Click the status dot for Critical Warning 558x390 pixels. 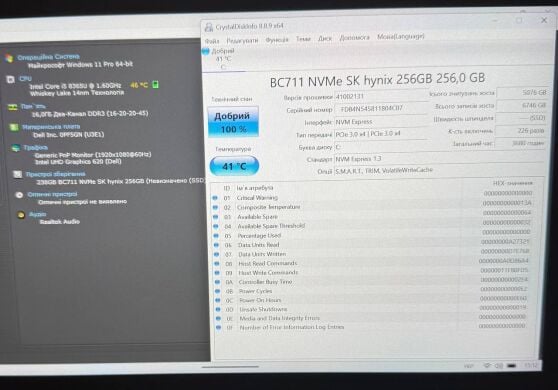[x=215, y=198]
